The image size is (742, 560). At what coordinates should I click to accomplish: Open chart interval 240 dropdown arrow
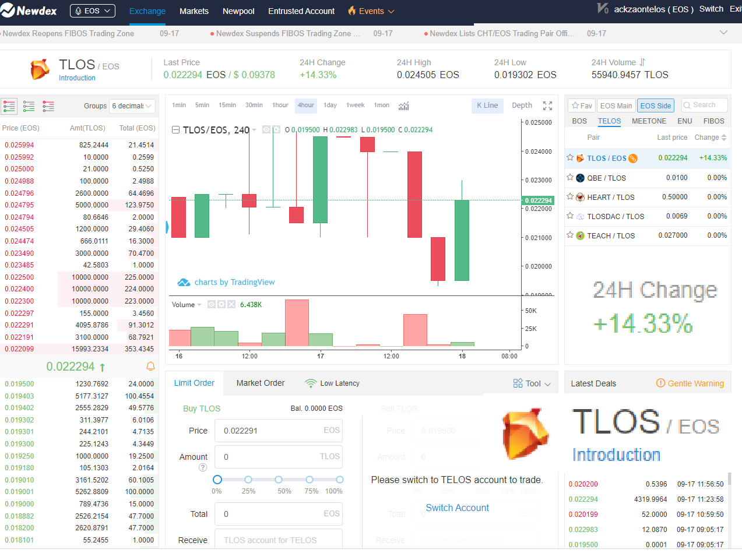point(254,130)
